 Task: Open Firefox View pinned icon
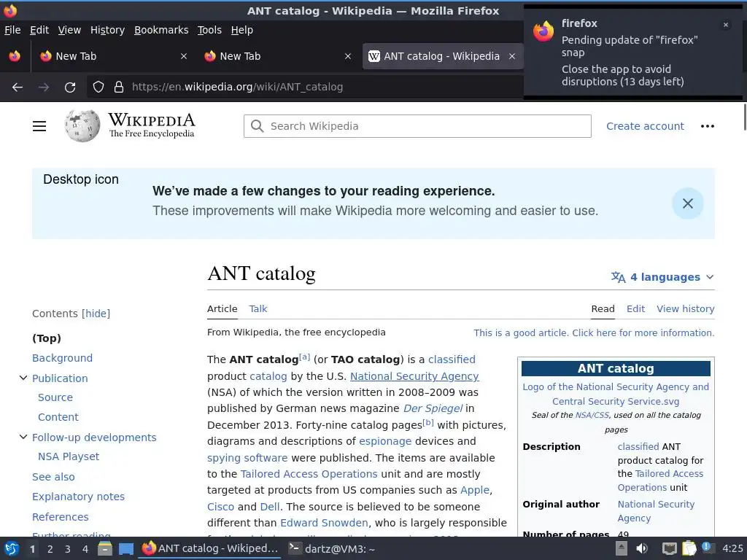tap(15, 56)
